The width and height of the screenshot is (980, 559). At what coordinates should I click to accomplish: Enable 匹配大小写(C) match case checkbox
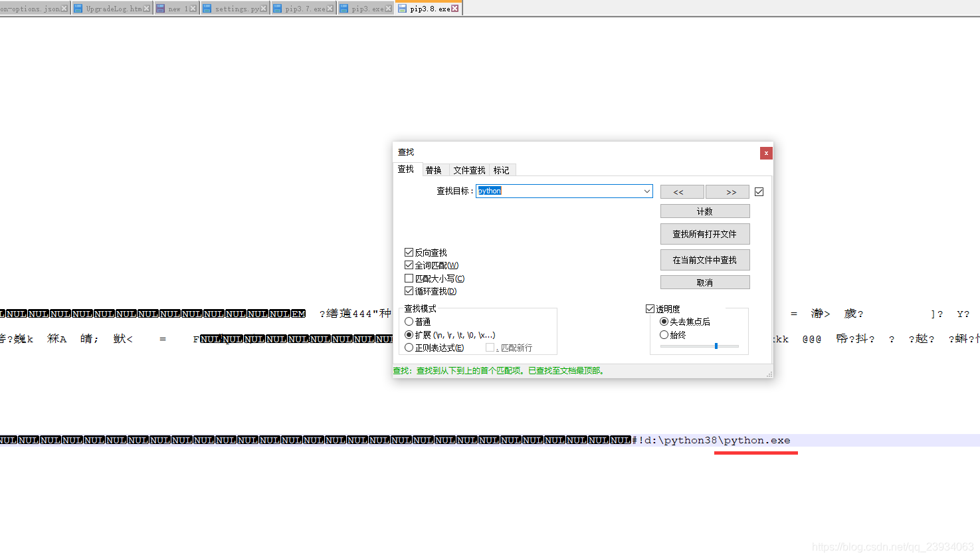pyautogui.click(x=409, y=279)
